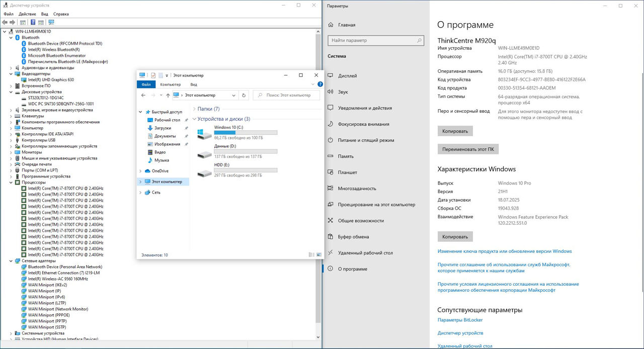644x349 pixels.
Task: Switch Explorer to details list view
Action: 311,255
